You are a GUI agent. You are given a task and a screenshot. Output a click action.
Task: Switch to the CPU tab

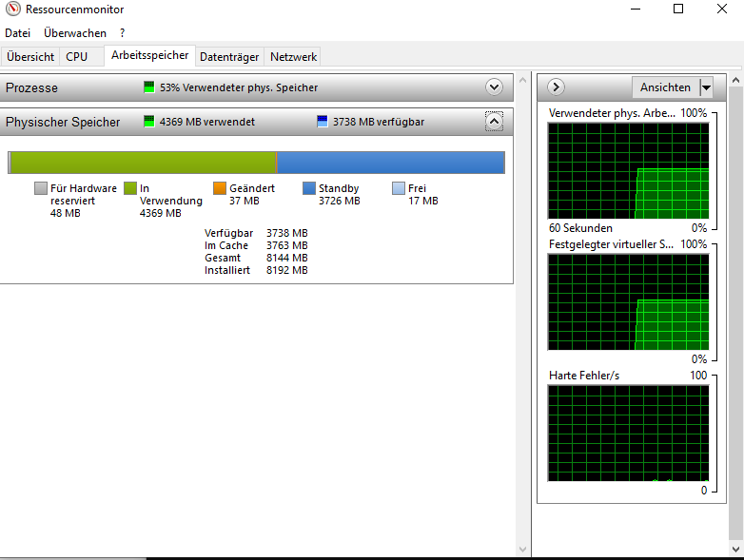click(77, 57)
